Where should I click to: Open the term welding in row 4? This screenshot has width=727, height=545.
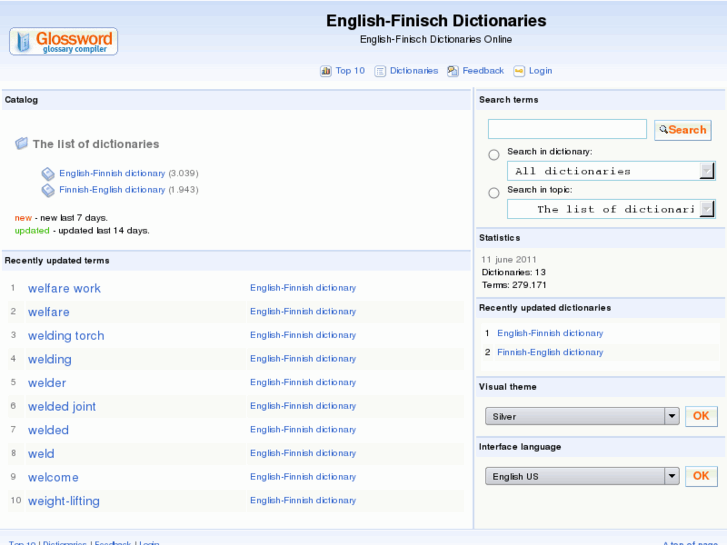point(50,359)
